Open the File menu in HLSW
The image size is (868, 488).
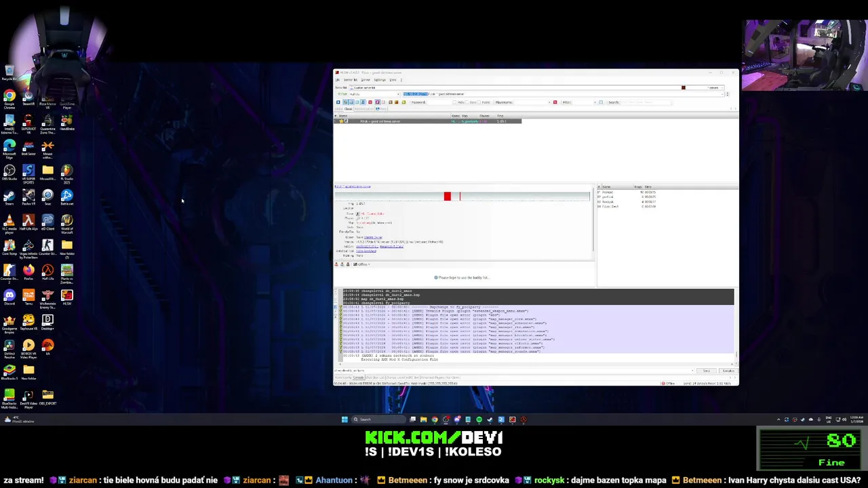337,79
